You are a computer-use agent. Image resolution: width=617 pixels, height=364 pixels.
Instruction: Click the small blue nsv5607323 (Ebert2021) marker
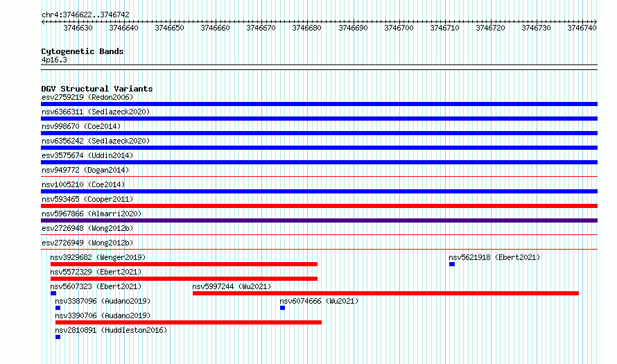click(53, 293)
